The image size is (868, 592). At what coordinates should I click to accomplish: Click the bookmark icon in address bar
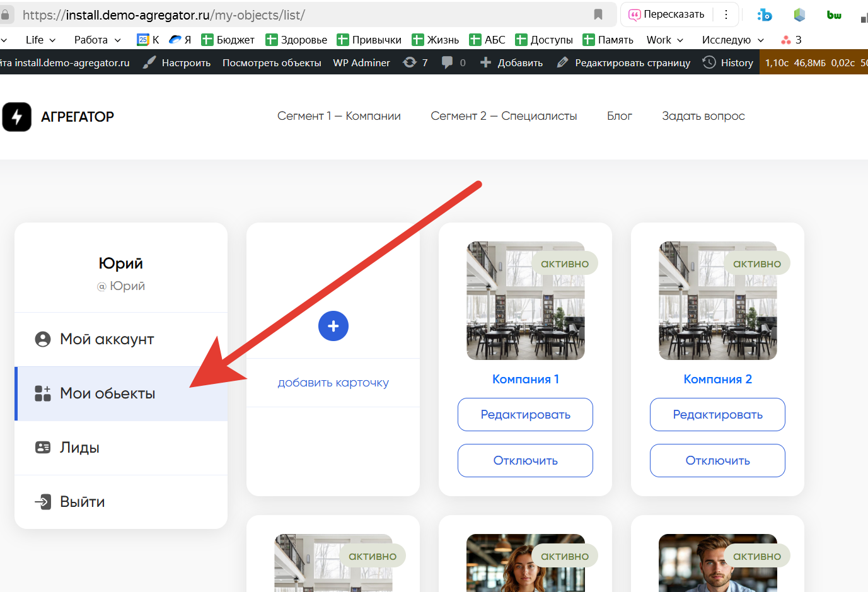pos(598,15)
